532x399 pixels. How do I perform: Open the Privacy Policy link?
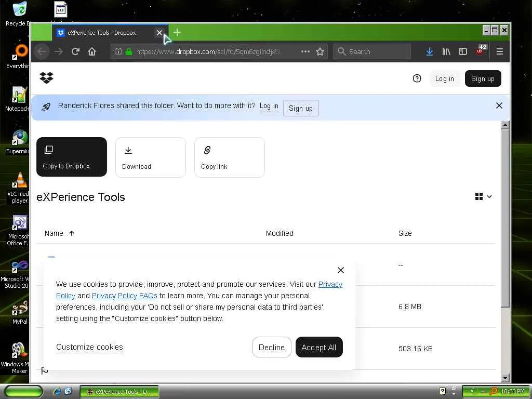coord(330,284)
